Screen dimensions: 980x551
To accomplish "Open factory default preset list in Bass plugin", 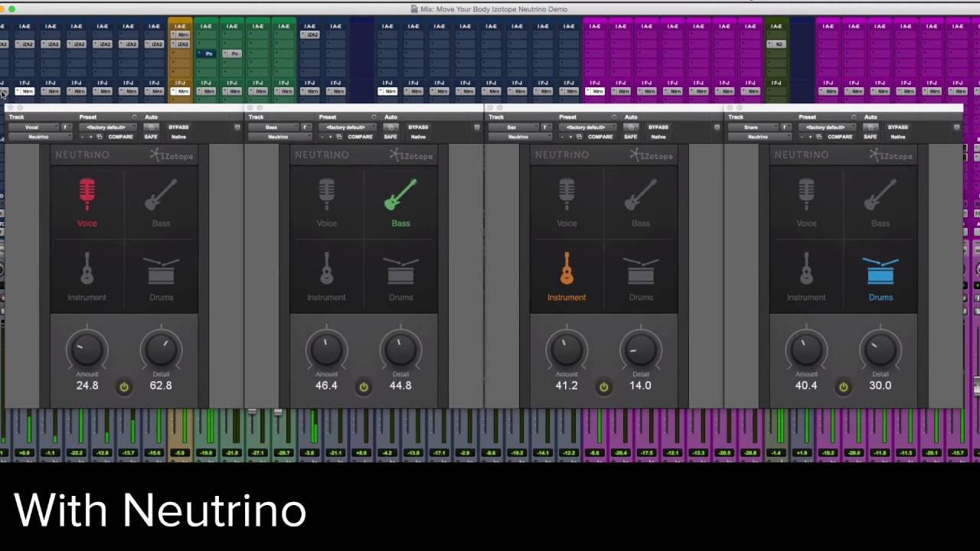I will [347, 127].
